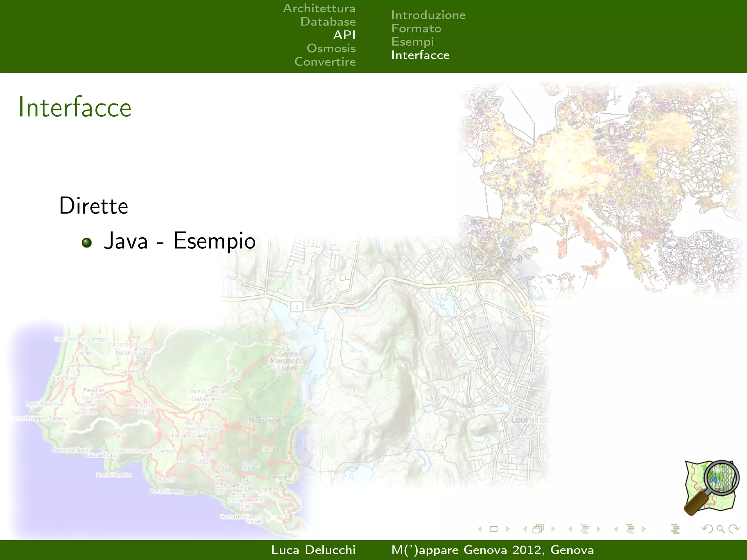
Task: Click the green bullet before Java
Action: [87, 242]
